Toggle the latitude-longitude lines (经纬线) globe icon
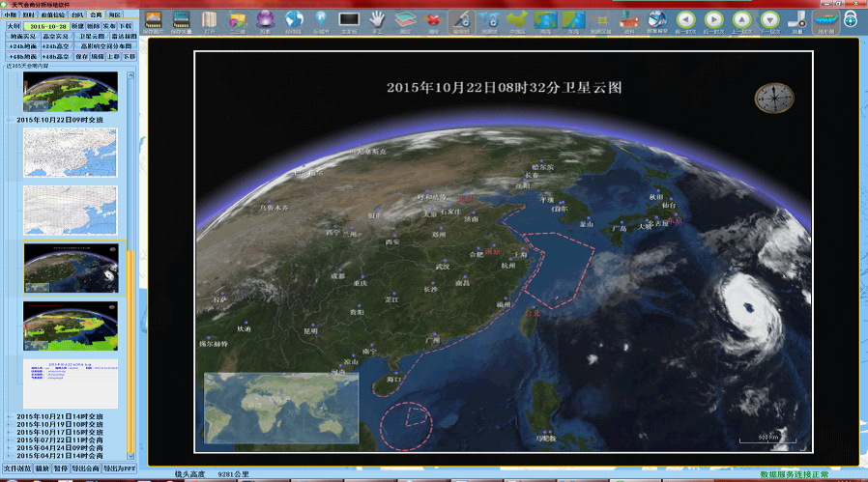 (294, 22)
